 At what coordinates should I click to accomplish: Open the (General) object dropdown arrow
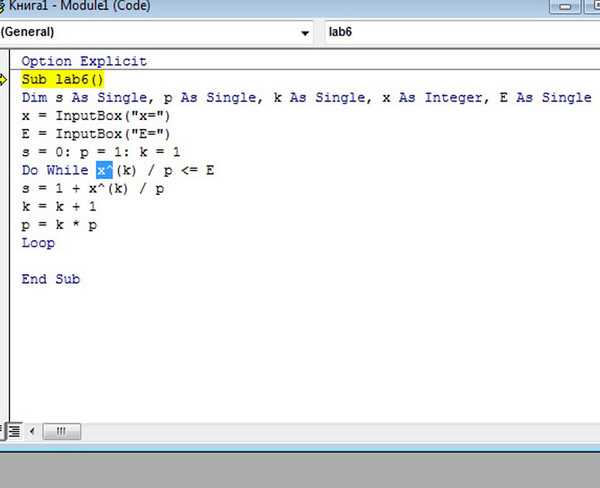tap(305, 32)
